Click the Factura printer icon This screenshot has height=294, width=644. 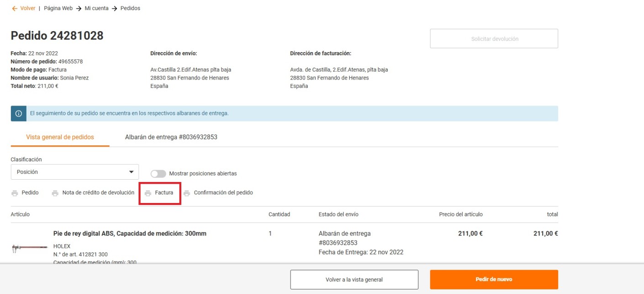[148, 193]
